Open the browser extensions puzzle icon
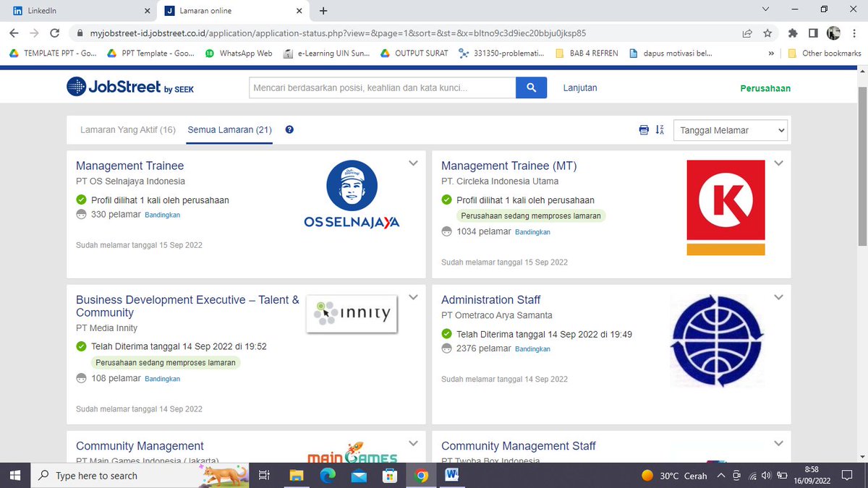The image size is (868, 488). click(793, 33)
